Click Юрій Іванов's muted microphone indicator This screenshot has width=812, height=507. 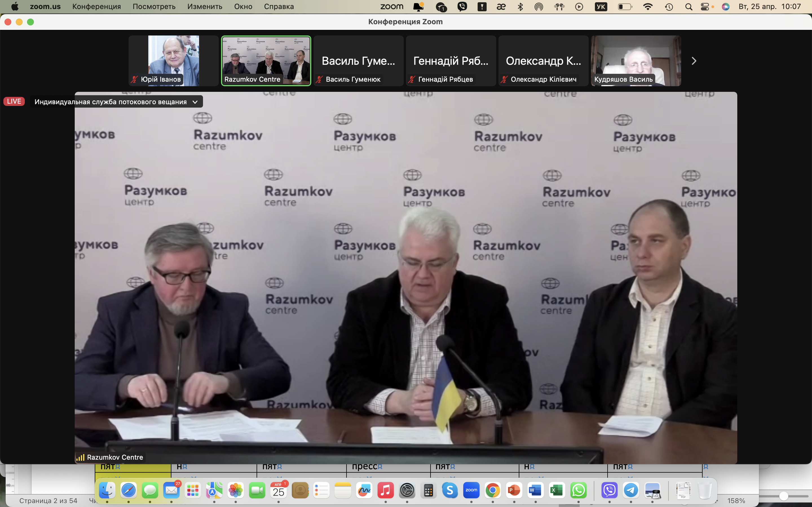134,79
